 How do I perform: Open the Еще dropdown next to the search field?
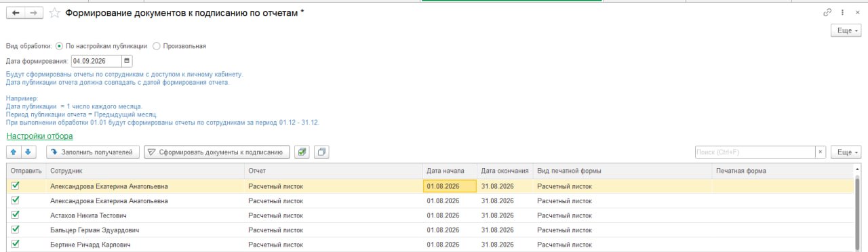pos(846,152)
